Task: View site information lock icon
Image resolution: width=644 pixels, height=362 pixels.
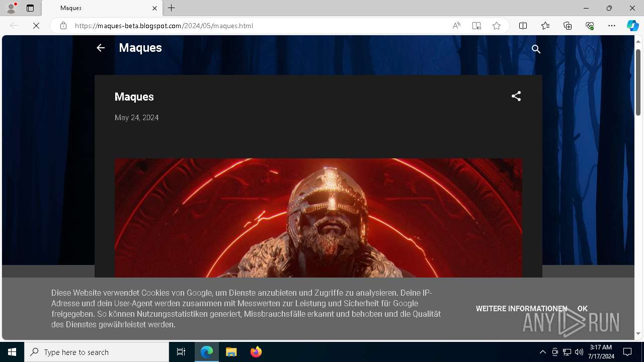Action: [x=63, y=26]
